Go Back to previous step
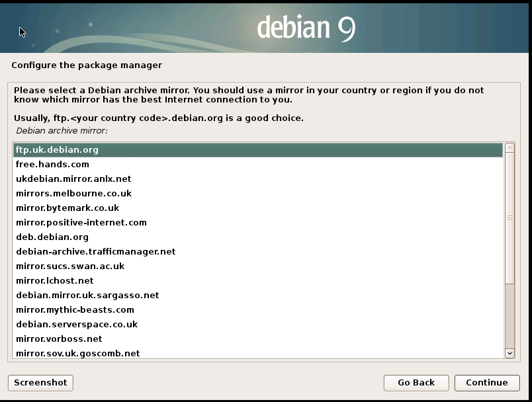 coord(416,383)
